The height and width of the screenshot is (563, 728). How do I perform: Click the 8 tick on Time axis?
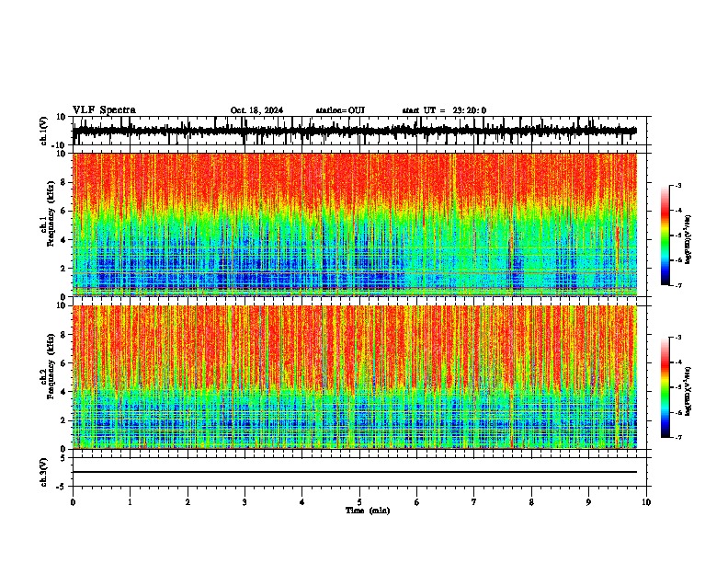click(x=531, y=502)
